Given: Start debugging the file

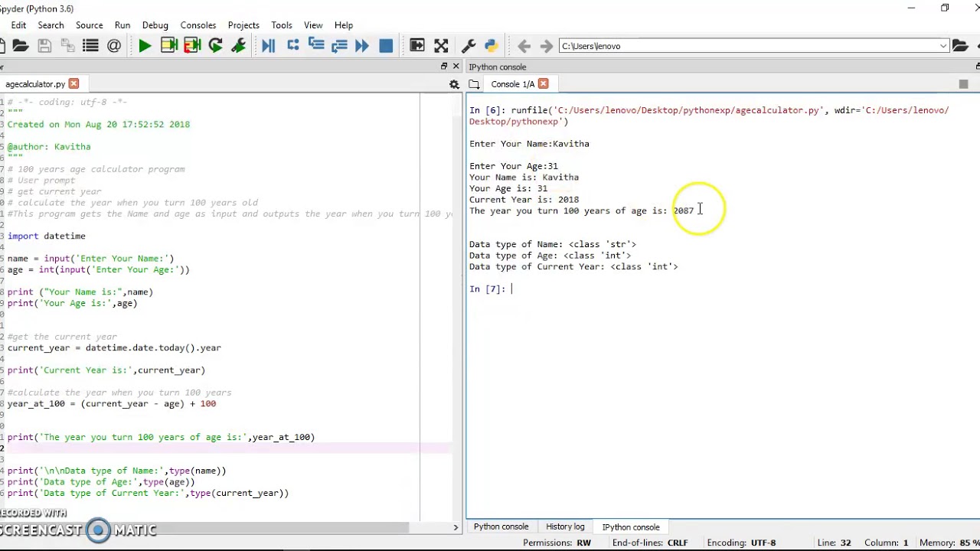Looking at the screenshot, I should 268,46.
